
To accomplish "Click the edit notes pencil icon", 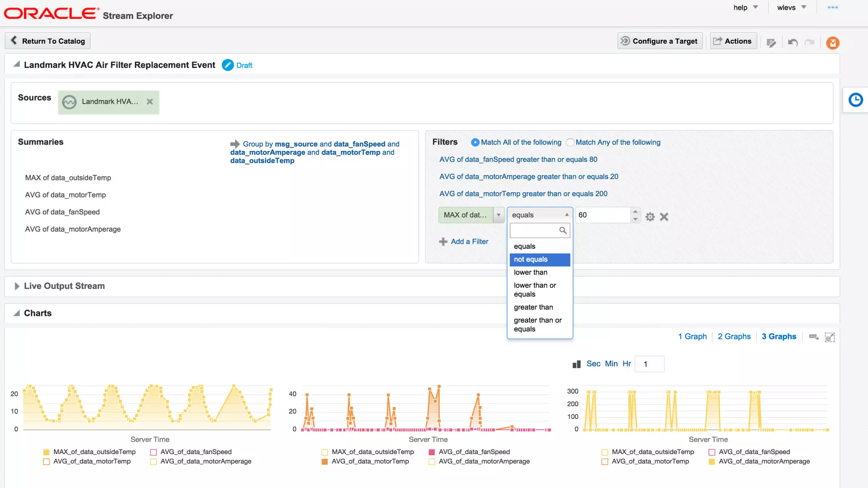I will pyautogui.click(x=771, y=42).
